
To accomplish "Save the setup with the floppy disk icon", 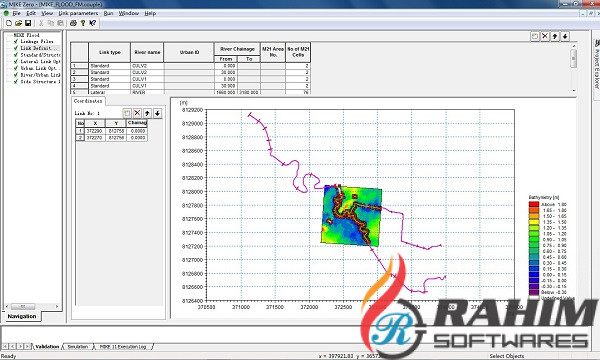I will click(28, 23).
